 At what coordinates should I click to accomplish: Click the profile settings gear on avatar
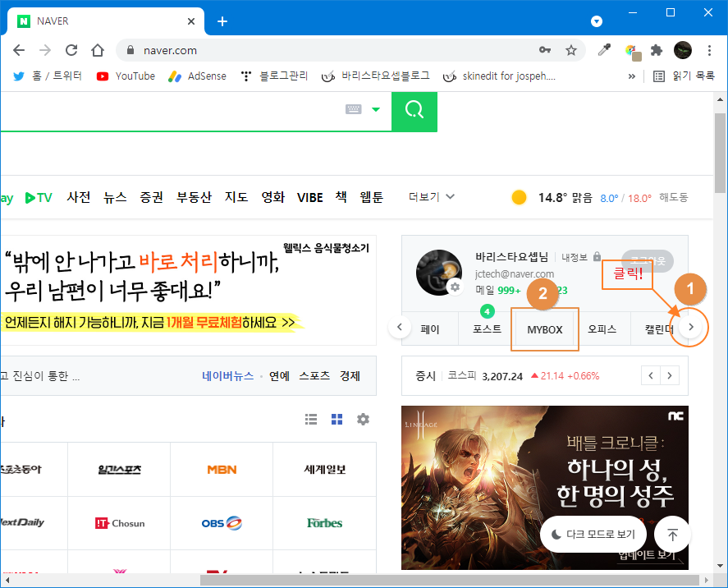click(x=455, y=287)
